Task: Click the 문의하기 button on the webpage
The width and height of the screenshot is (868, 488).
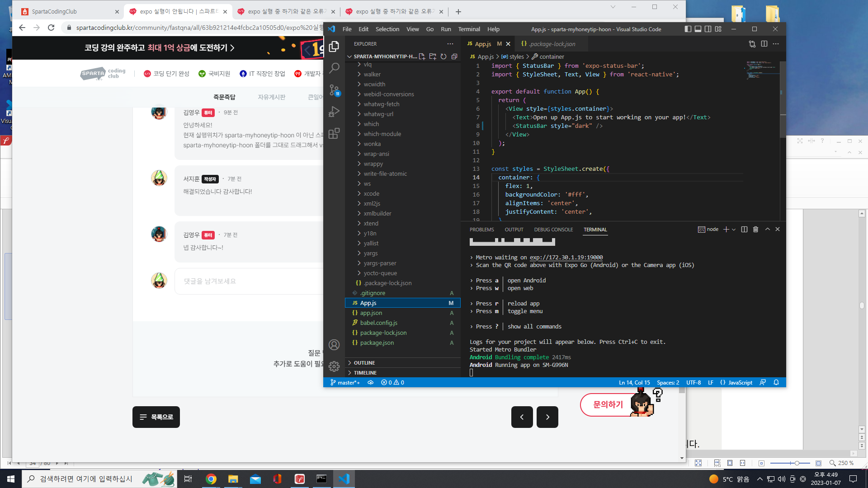Action: point(609,404)
